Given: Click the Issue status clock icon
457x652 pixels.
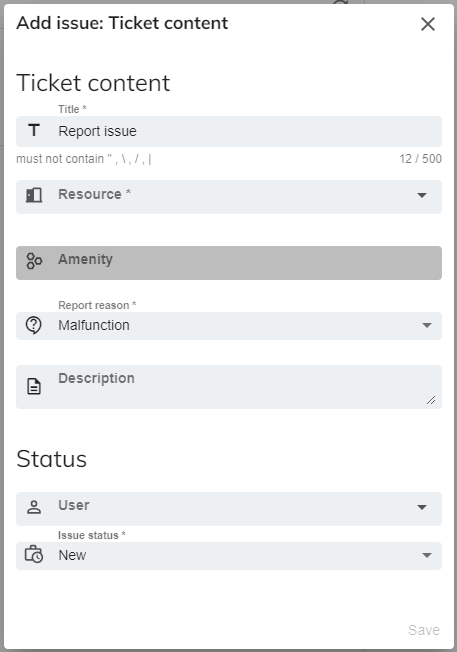Looking at the screenshot, I should (x=34, y=555).
